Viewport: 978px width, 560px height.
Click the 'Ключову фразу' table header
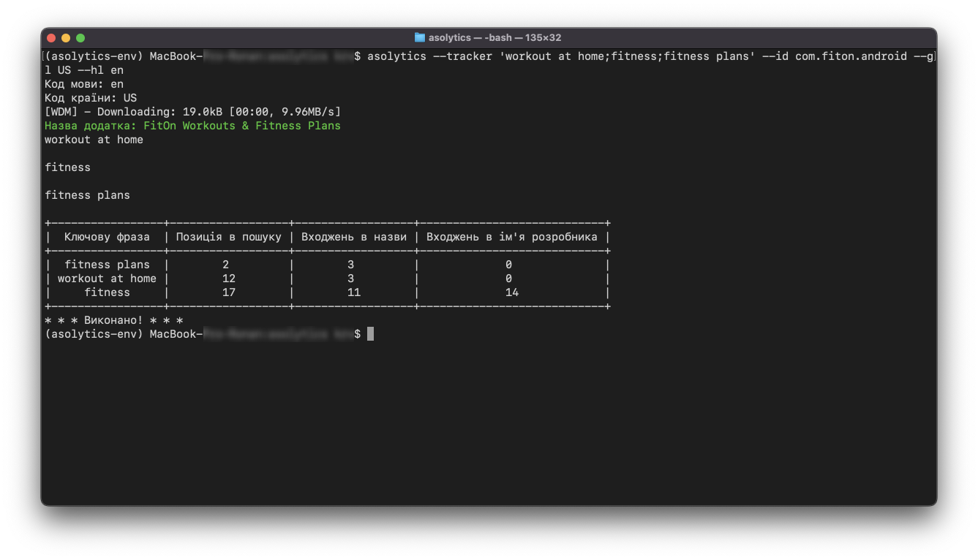click(107, 237)
